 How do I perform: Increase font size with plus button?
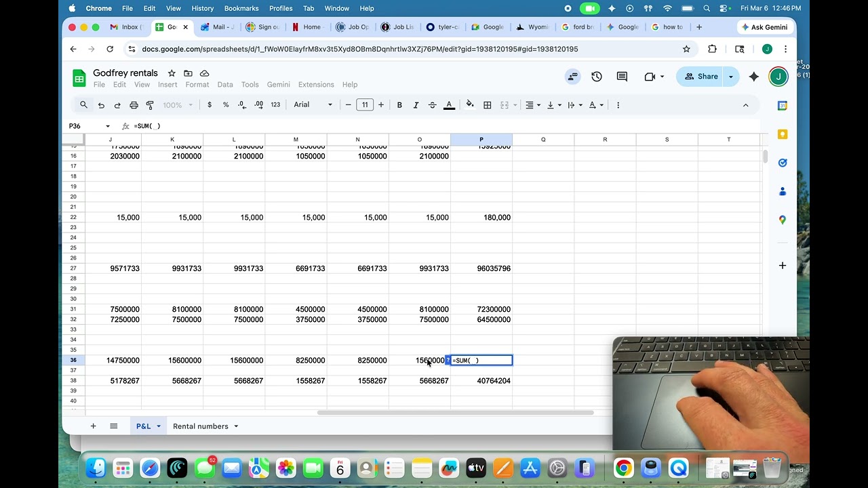click(381, 105)
